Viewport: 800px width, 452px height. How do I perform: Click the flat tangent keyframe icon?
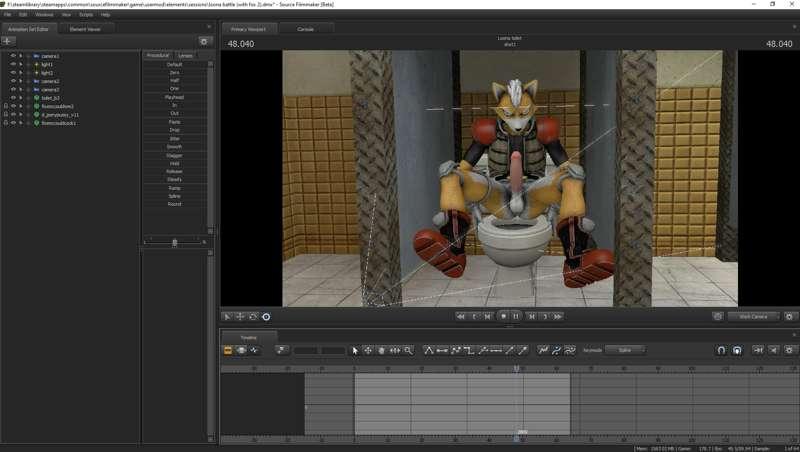[x=442, y=350]
